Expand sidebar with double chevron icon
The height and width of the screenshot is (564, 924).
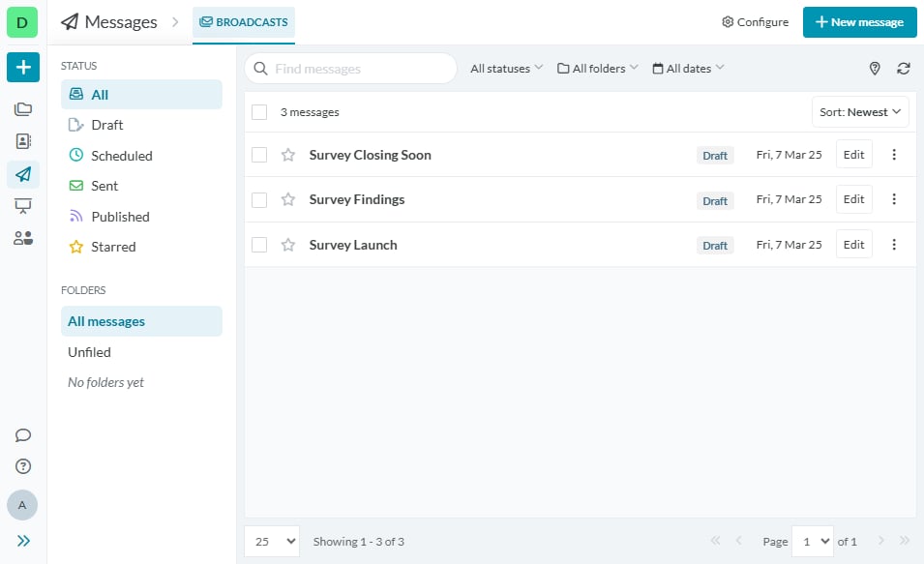[x=23, y=541]
